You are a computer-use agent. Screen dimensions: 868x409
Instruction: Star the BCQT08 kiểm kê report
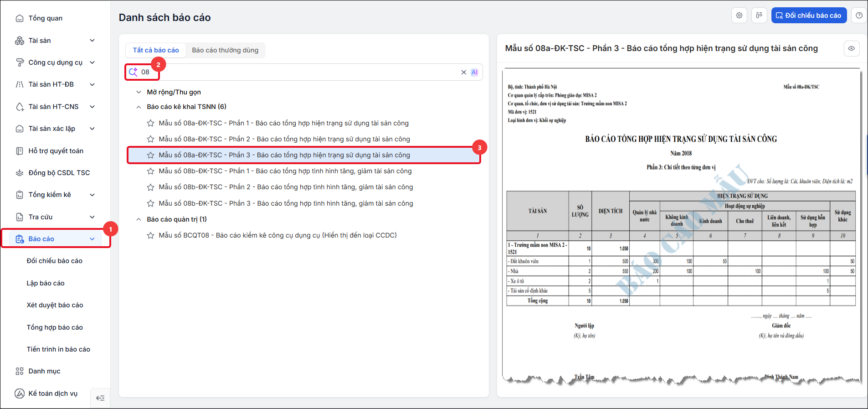150,235
